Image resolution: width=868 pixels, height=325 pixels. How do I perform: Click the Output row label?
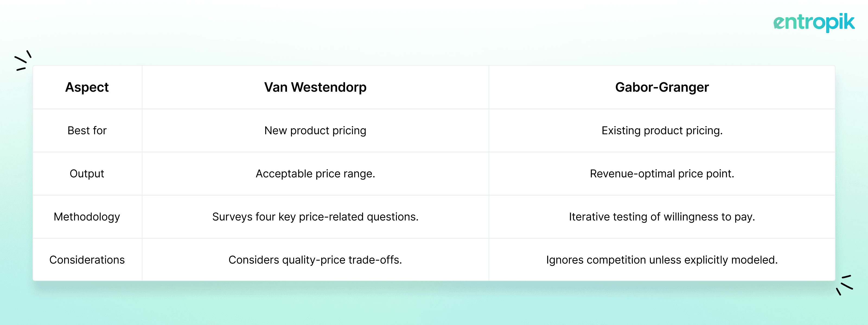87,174
